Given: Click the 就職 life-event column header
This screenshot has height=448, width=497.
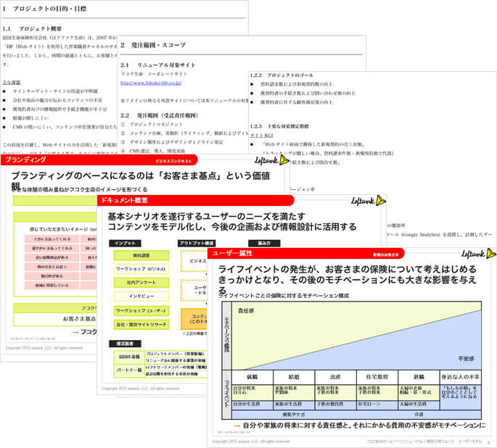Looking at the screenshot, I should coord(252,377).
